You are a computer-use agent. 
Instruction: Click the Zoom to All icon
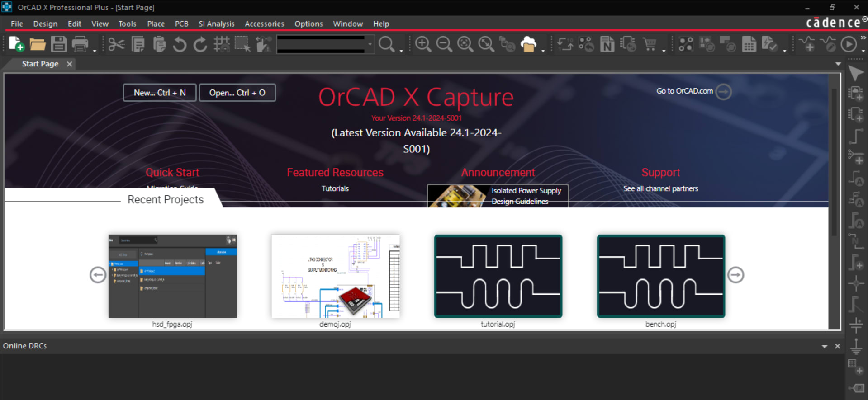486,44
